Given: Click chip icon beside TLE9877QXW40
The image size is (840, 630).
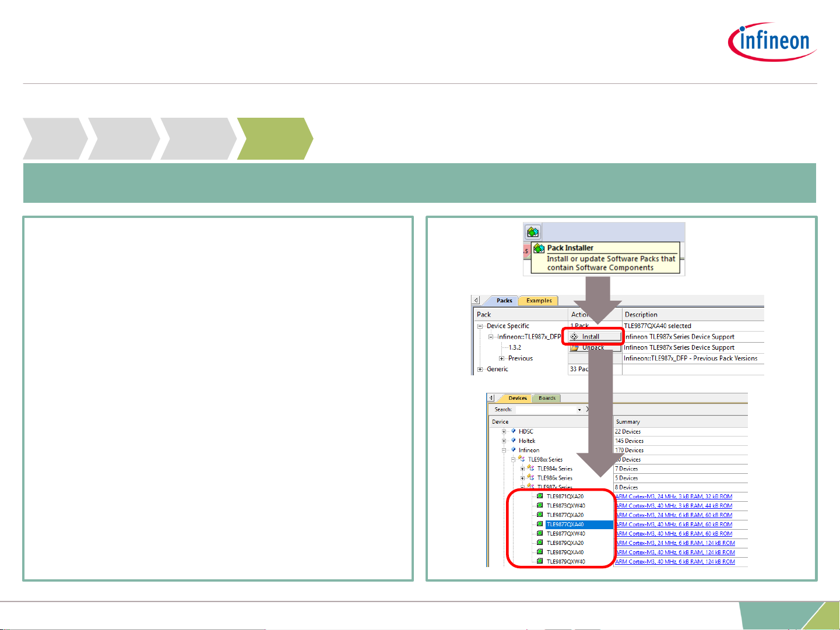Looking at the screenshot, I should coord(540,534).
